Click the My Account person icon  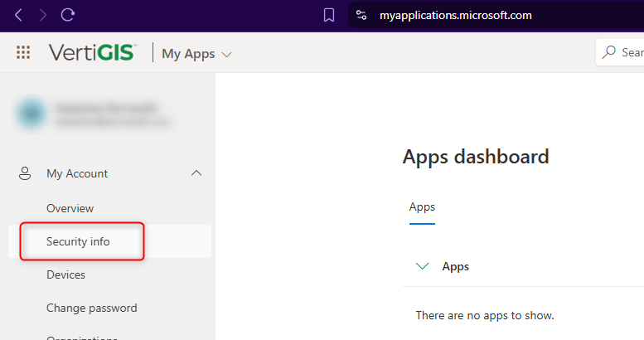25,173
